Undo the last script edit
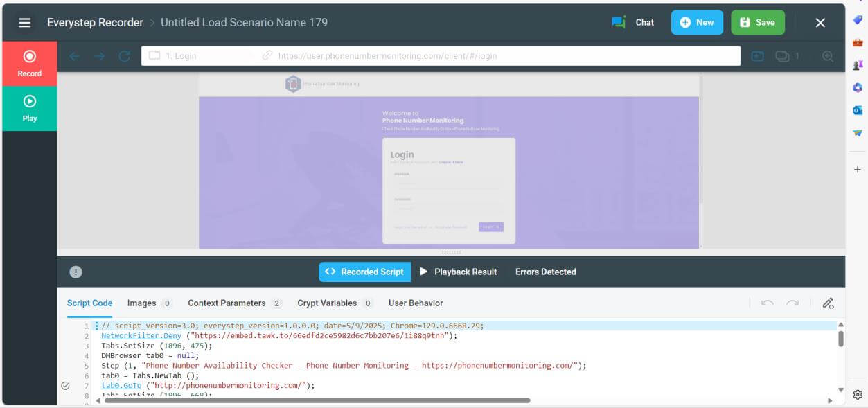 click(x=767, y=303)
